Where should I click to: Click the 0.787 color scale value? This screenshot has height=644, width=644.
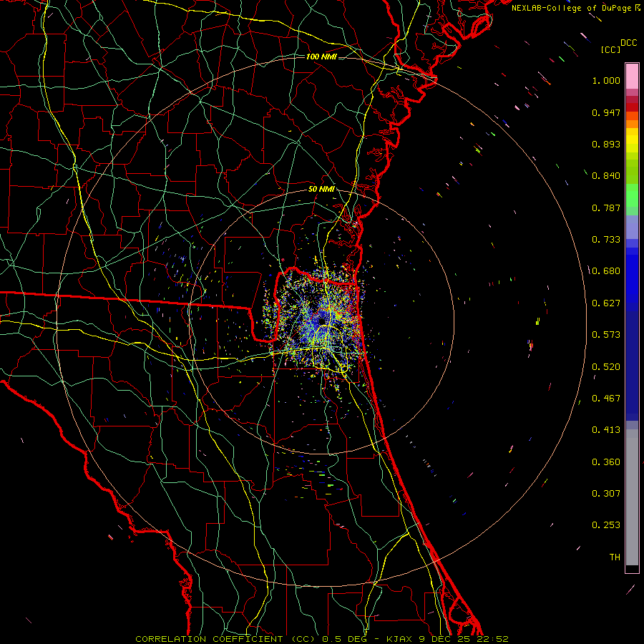coord(606,208)
